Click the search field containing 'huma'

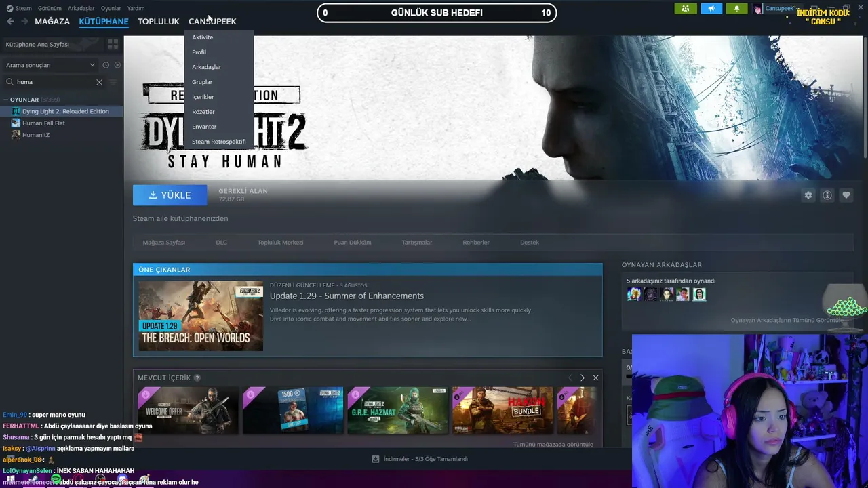(x=54, y=82)
